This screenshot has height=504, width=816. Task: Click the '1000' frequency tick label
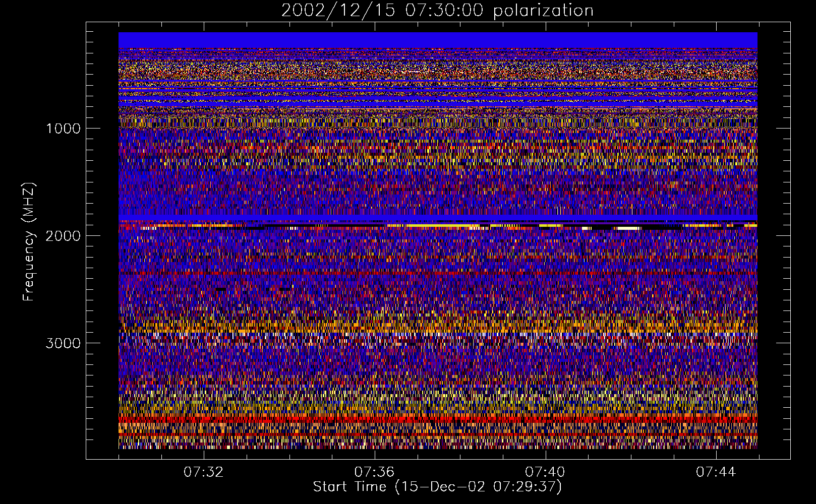point(63,129)
